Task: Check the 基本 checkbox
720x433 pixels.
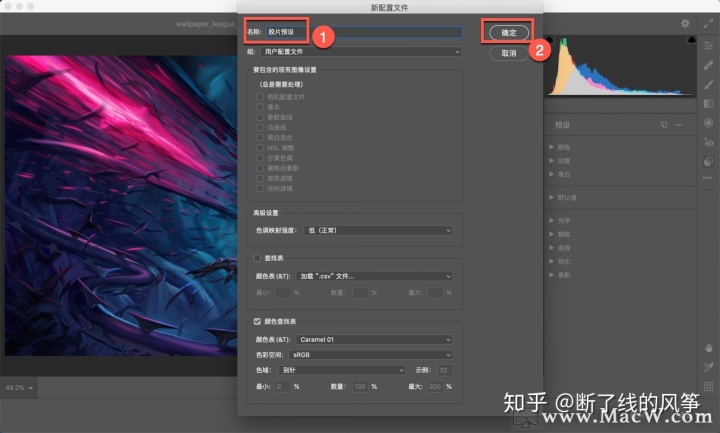Action: click(260, 107)
